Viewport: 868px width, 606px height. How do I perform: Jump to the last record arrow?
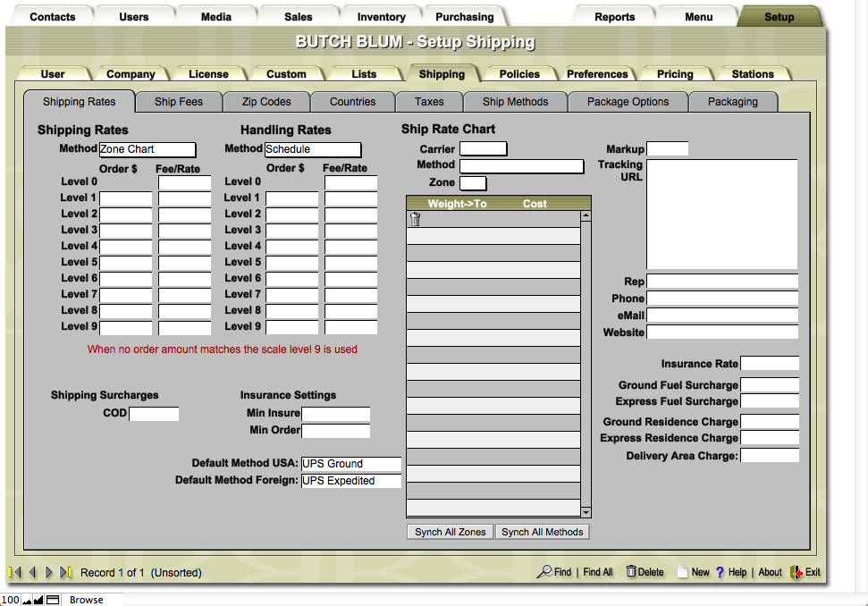click(x=66, y=572)
